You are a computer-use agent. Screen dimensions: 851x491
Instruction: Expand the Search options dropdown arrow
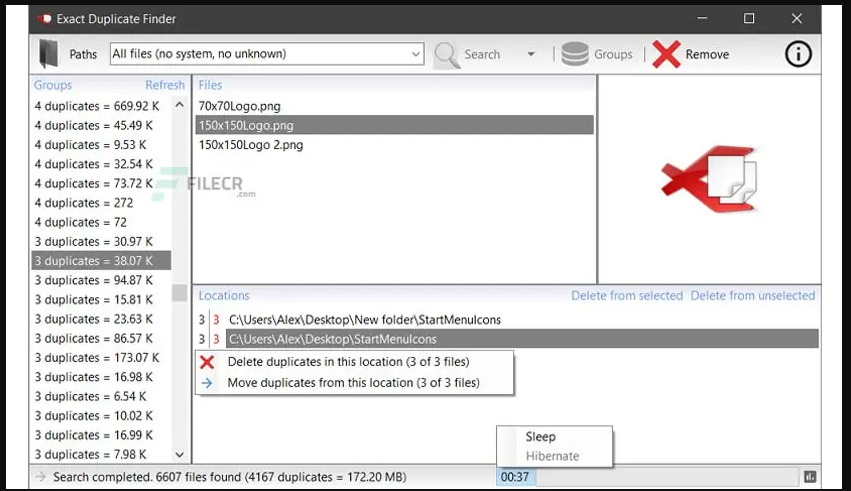531,54
